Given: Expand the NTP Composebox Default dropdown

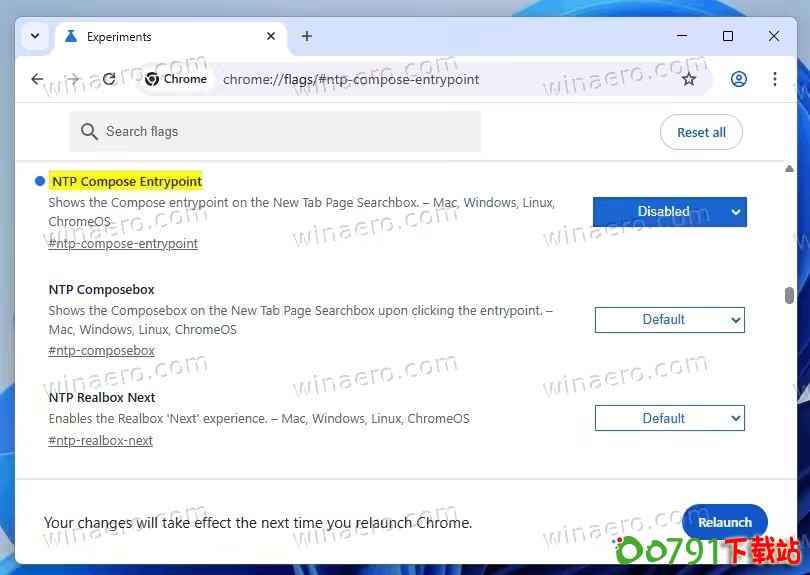Looking at the screenshot, I should coord(669,320).
